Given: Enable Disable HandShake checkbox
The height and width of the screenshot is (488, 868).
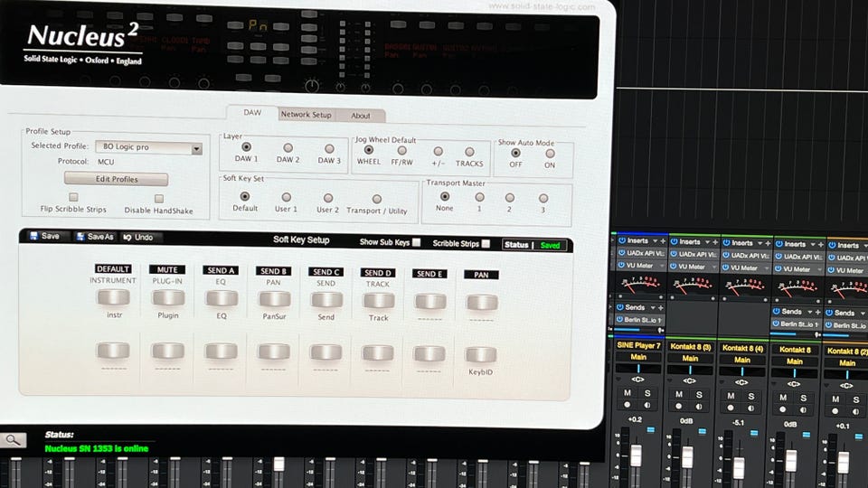Looking at the screenshot, I should 159,198.
